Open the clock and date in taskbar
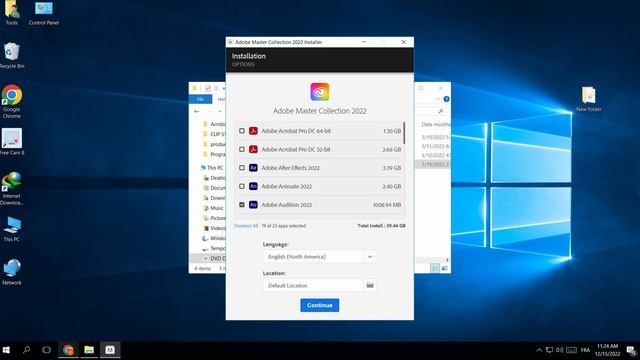The height and width of the screenshot is (360, 640). (607, 350)
